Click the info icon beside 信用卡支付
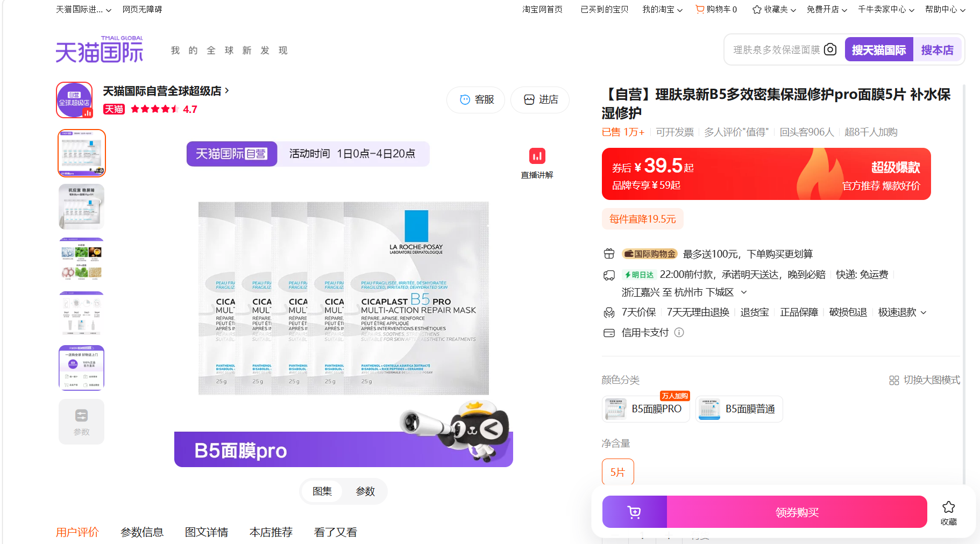The height and width of the screenshot is (544, 980). pos(679,332)
